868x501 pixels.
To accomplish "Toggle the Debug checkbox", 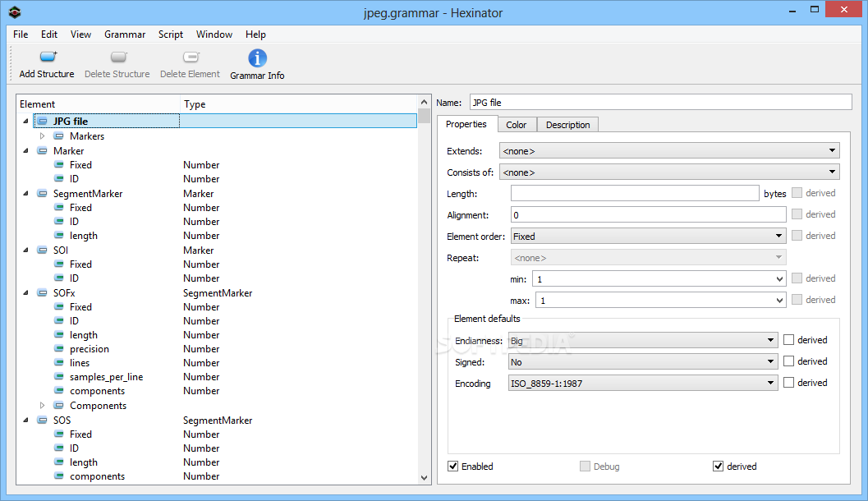I will coord(585,467).
